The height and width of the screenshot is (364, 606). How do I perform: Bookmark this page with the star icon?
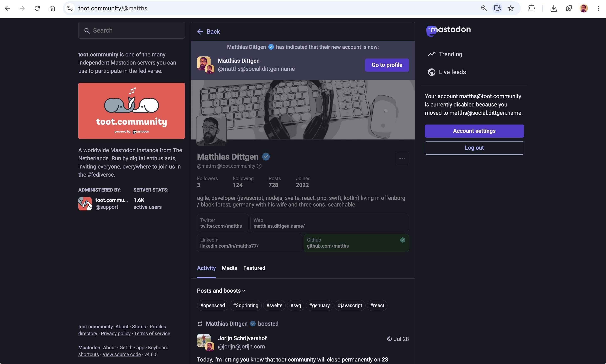pyautogui.click(x=510, y=8)
